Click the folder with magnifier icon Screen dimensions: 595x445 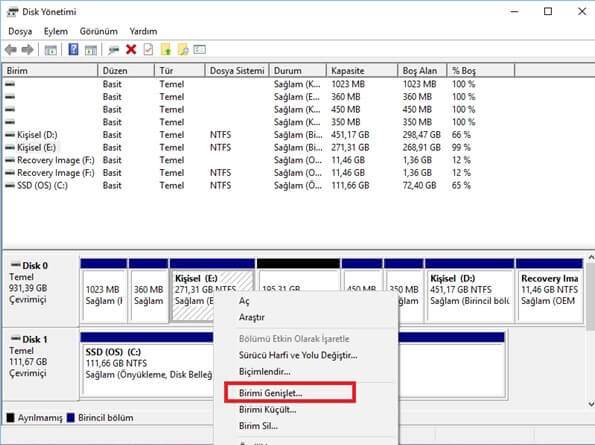pos(183,50)
